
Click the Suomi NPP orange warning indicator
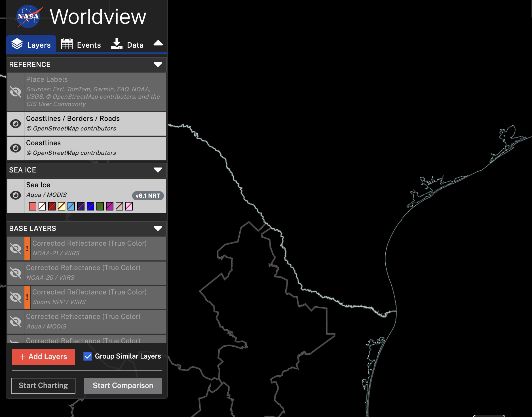click(27, 297)
